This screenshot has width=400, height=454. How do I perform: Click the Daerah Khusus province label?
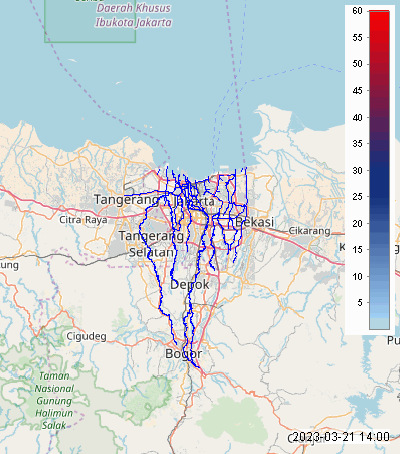point(134,8)
